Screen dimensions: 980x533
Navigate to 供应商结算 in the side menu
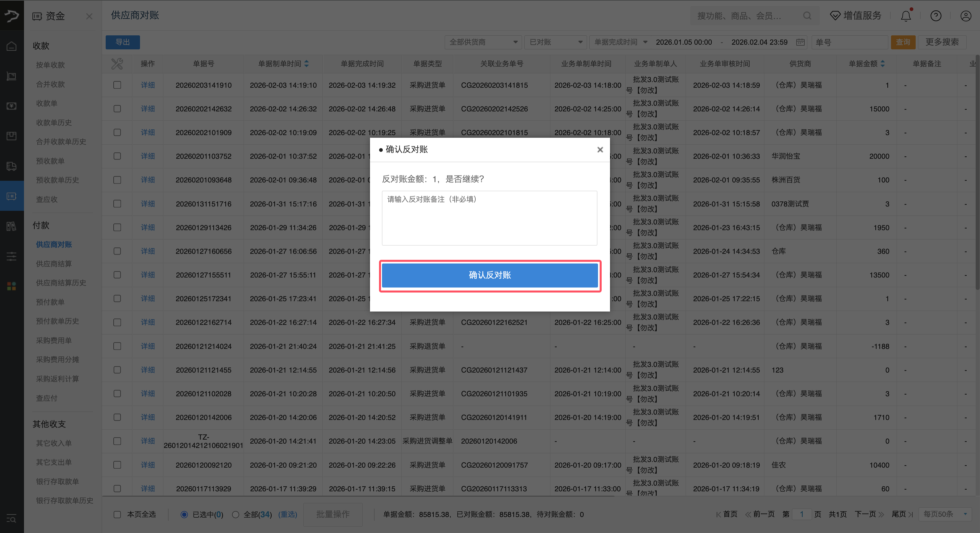53,263
